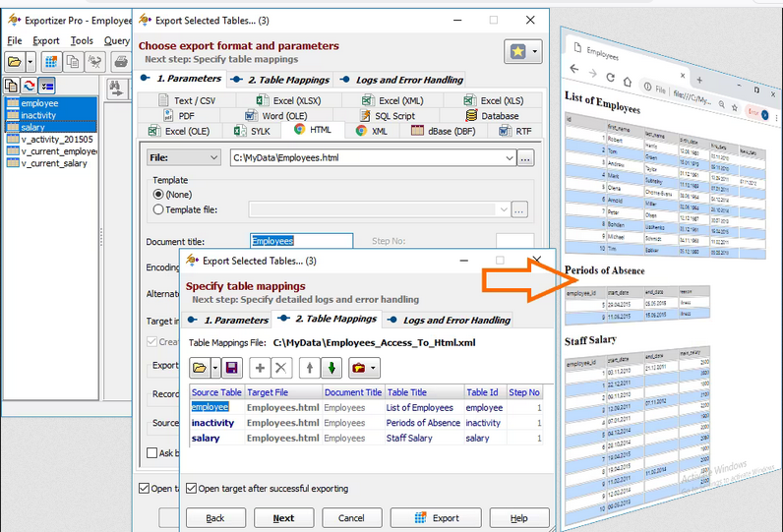Image resolution: width=783 pixels, height=532 pixels.
Task: Click the Next button
Action: (283, 518)
